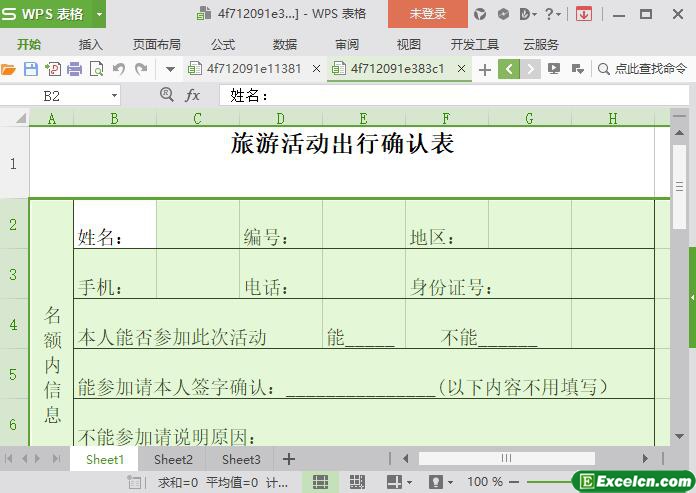
Task: Click the red download arrow icon
Action: 584,14
